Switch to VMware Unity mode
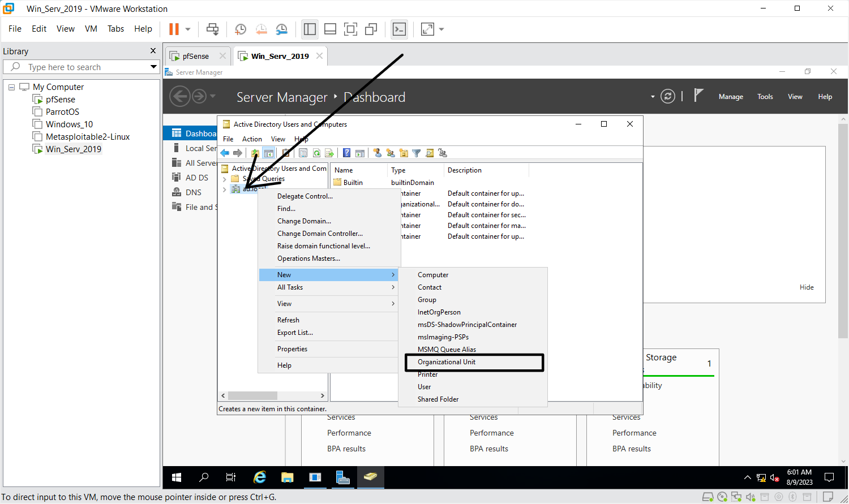This screenshot has height=504, width=849. tap(371, 29)
